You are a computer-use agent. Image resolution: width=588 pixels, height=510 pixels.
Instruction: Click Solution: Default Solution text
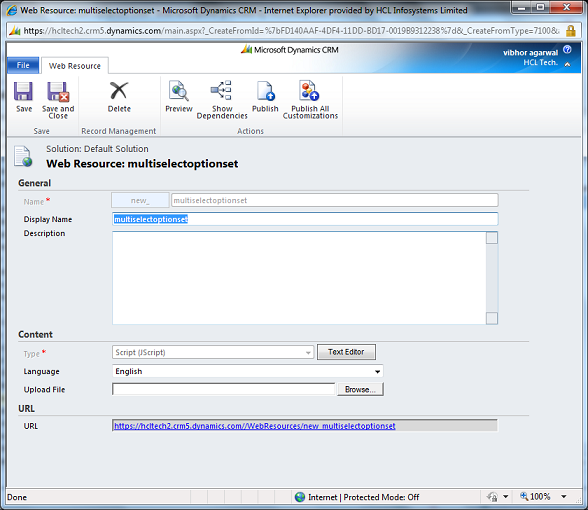[97, 149]
